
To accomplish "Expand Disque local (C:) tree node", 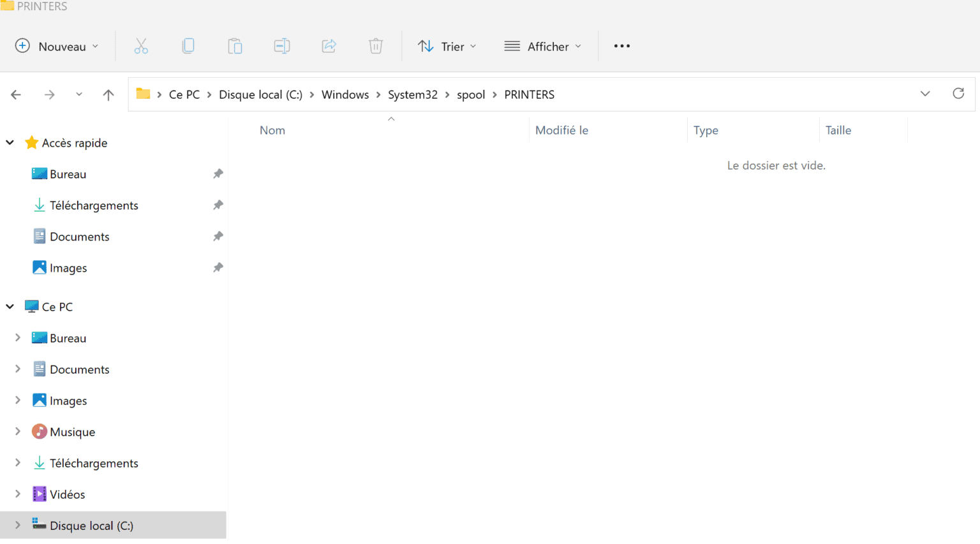I will coord(18,525).
